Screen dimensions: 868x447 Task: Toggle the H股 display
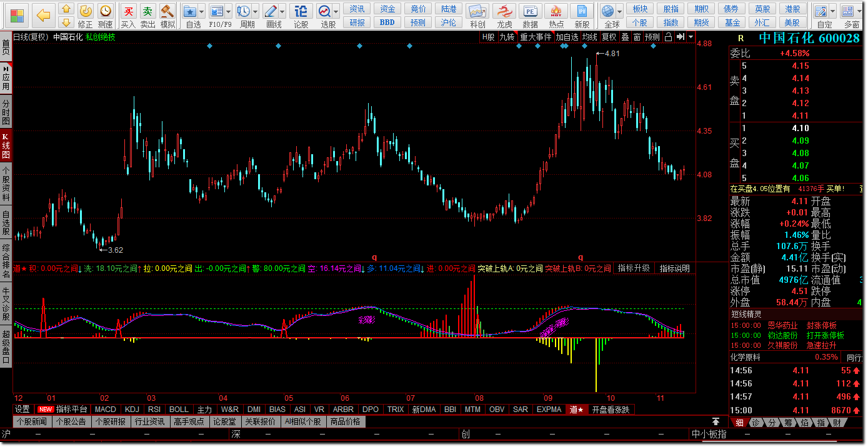point(488,37)
